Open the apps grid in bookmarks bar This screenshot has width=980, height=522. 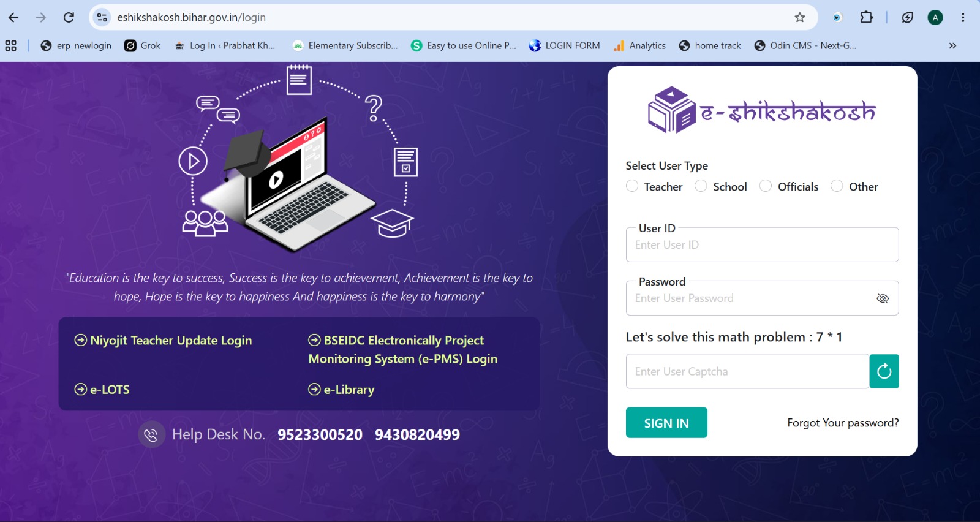pyautogui.click(x=10, y=45)
